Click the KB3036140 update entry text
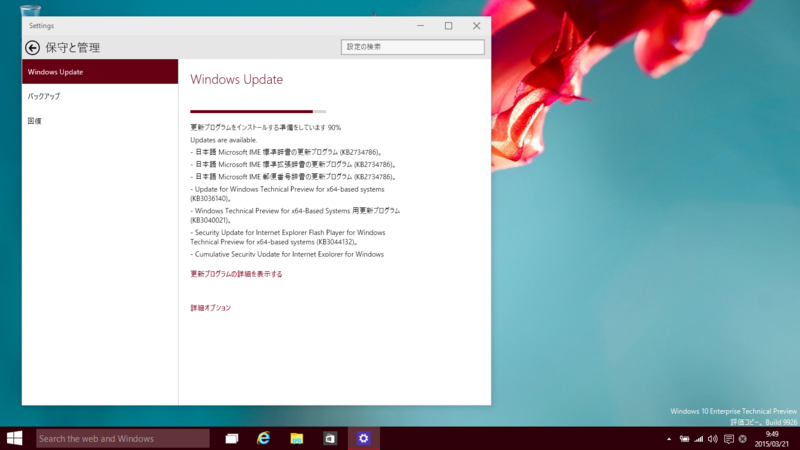Image resolution: width=800 pixels, height=450 pixels. tap(287, 194)
